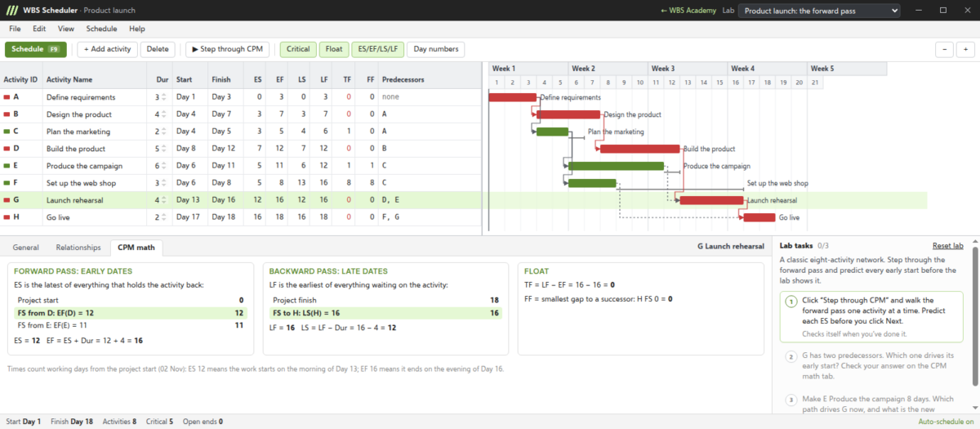Click the Week 3 timeline header

(x=688, y=69)
